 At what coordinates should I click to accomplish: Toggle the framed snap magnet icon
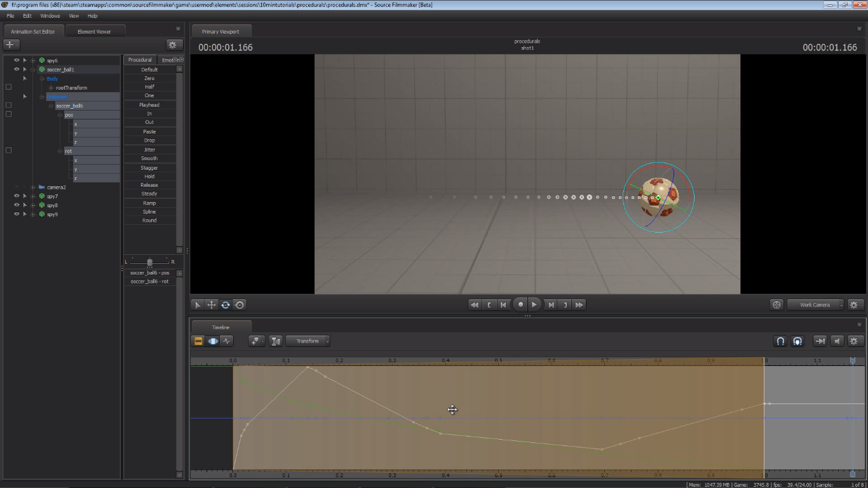797,341
